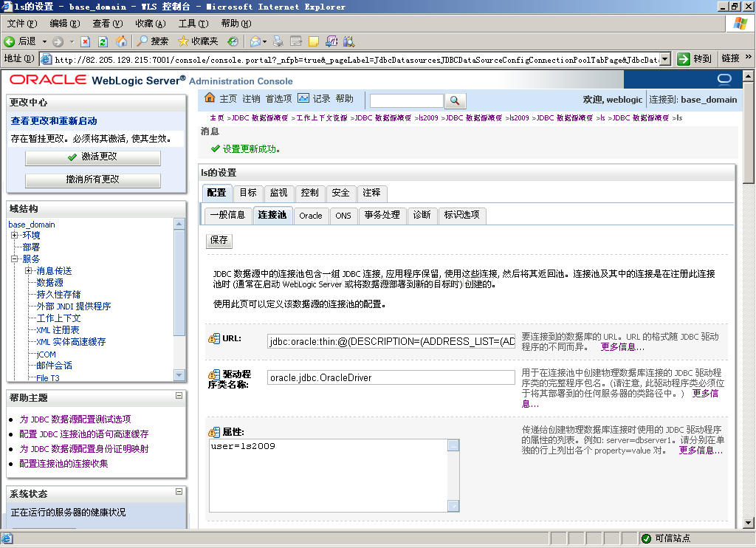Click the browser Home icon in toolbar
Screen dimensions: 756x548
tap(120, 41)
